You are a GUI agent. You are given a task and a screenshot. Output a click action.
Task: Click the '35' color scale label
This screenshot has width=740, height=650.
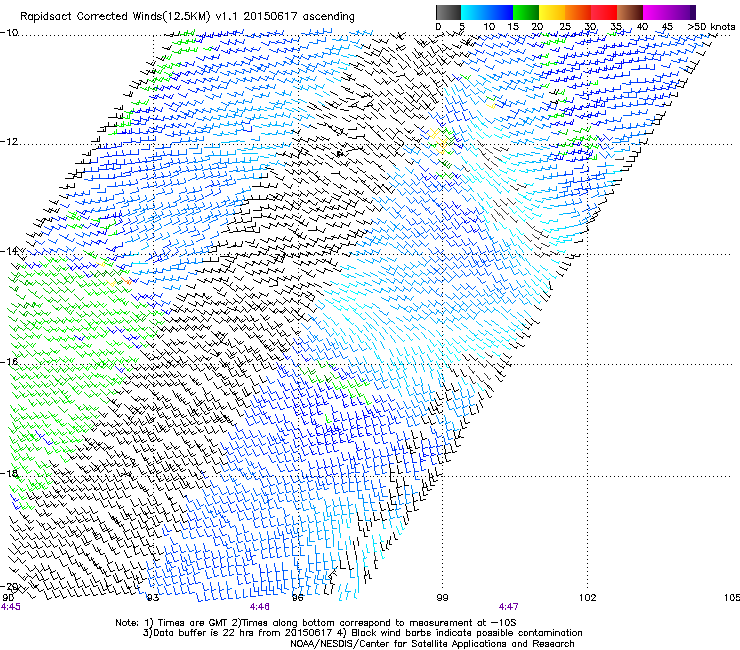click(x=616, y=27)
